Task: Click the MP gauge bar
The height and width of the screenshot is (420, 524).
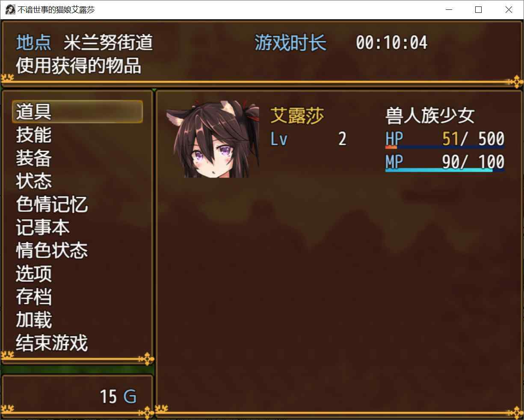Action: pos(445,170)
